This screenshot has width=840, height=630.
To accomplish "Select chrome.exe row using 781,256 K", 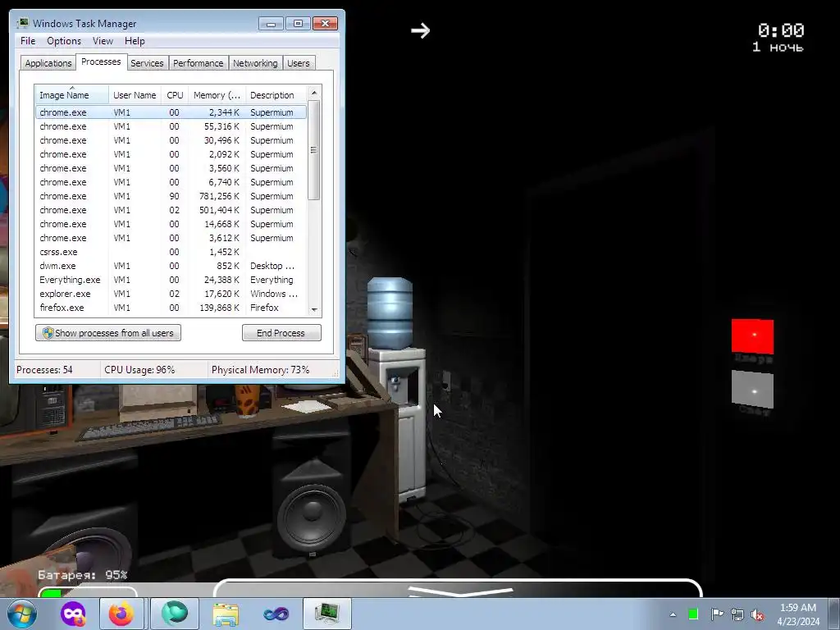I will point(171,196).
